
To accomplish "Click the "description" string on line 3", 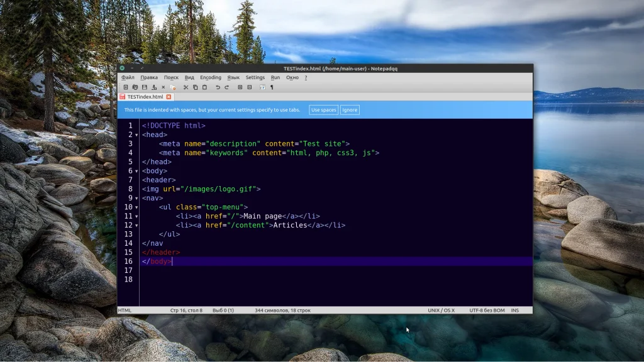I will [x=233, y=144].
